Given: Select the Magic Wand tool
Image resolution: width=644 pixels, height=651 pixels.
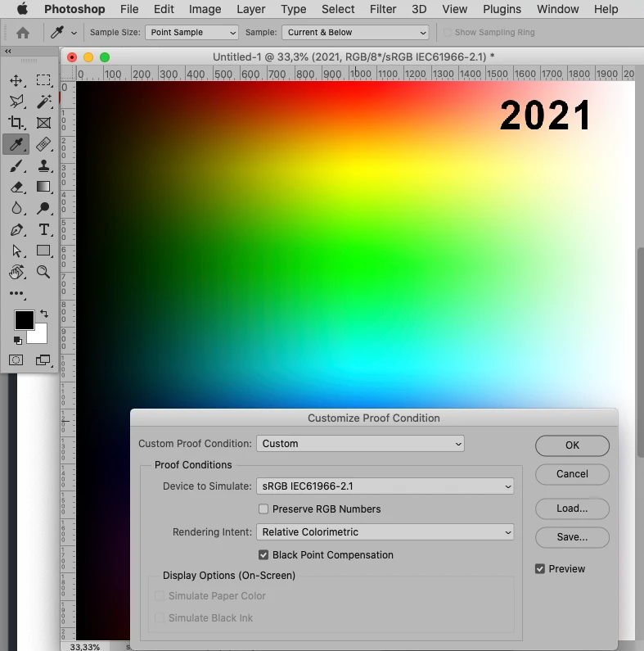Looking at the screenshot, I should click(43, 102).
